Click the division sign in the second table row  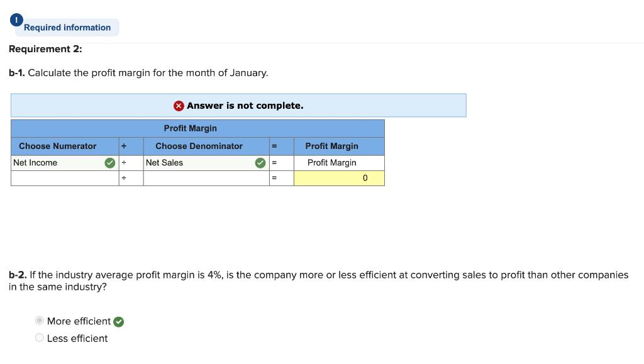tap(123, 178)
